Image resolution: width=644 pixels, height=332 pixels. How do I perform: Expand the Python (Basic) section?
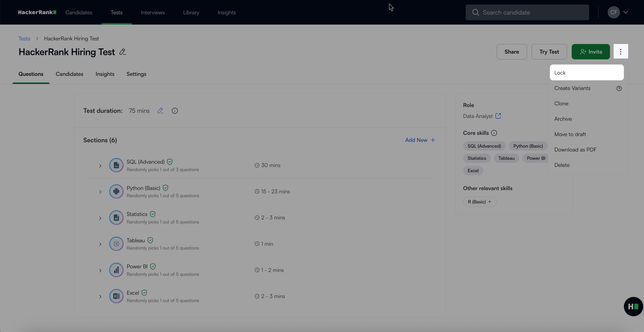point(100,192)
